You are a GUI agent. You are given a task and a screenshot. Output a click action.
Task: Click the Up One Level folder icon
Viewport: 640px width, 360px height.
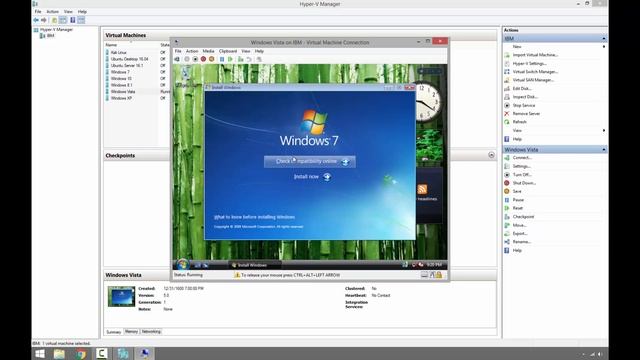pyautogui.click(x=54, y=20)
